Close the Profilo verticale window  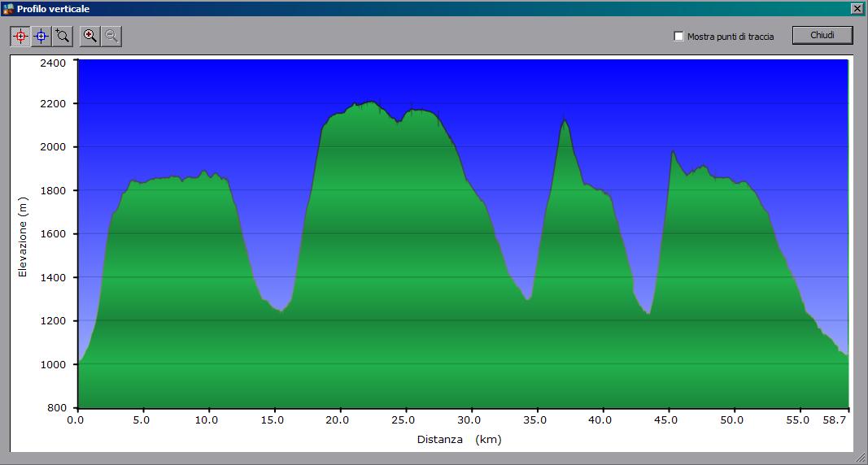point(857,8)
